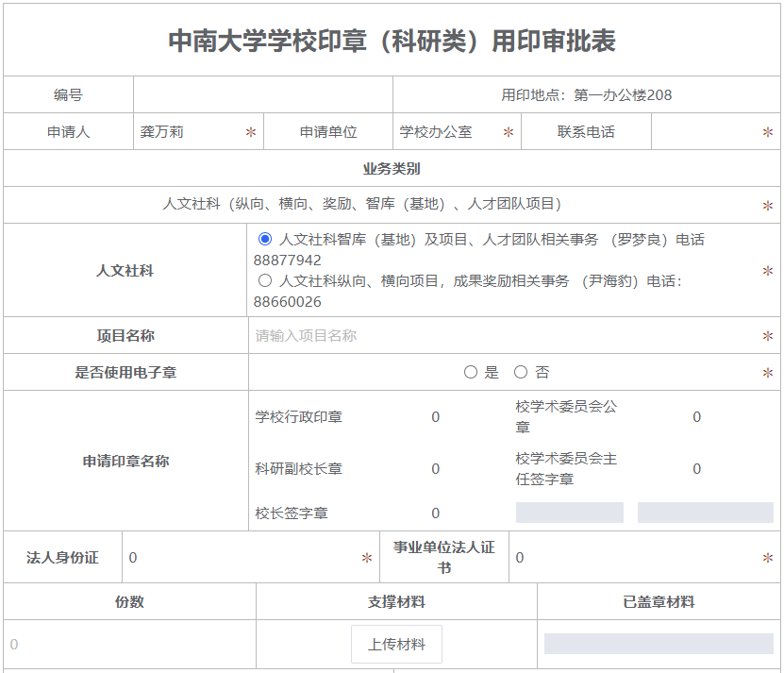Screen dimensions: 784x673
Task: Click the 科研副校长章 seal name
Action: 298,469
